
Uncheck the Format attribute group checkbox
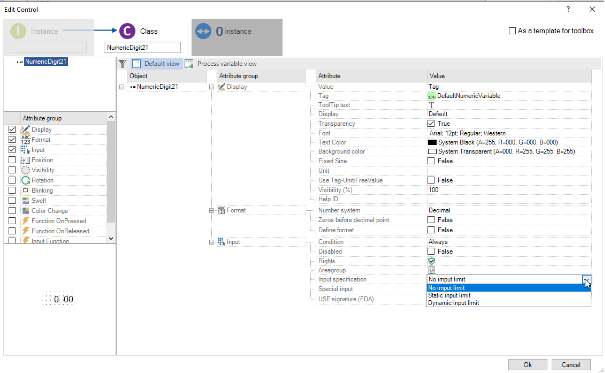click(x=12, y=140)
